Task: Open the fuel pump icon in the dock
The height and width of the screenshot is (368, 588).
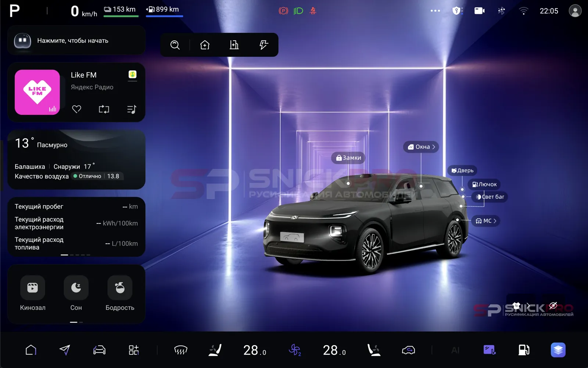Action: tap(524, 350)
